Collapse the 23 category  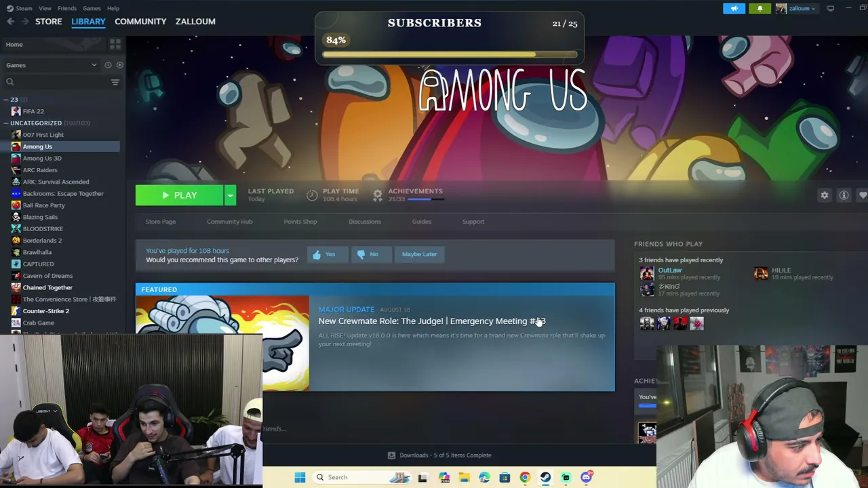pos(7,100)
